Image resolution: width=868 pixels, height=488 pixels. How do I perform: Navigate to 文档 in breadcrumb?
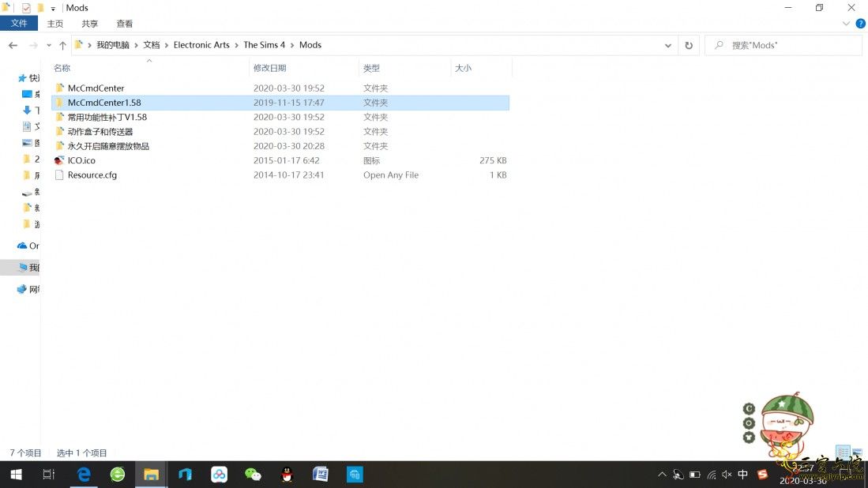tap(151, 45)
